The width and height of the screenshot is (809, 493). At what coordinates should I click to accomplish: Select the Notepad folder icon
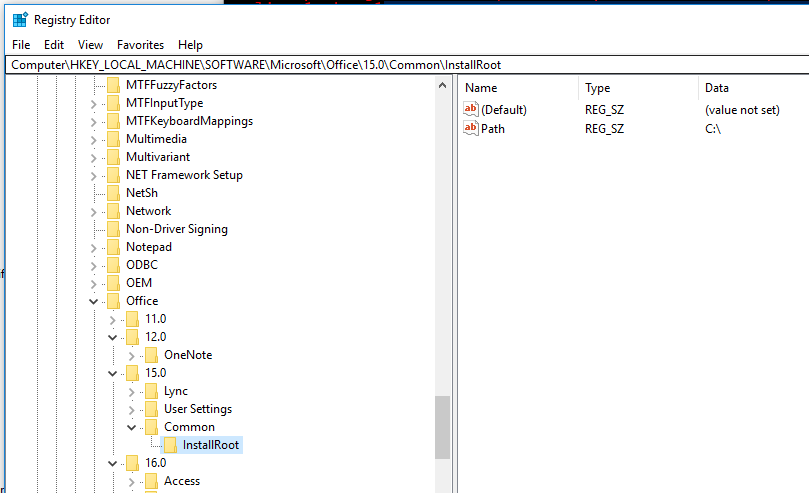click(x=114, y=247)
